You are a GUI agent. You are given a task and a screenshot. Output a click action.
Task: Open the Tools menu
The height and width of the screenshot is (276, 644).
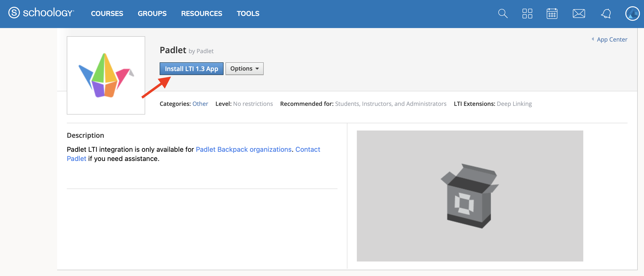pos(248,14)
